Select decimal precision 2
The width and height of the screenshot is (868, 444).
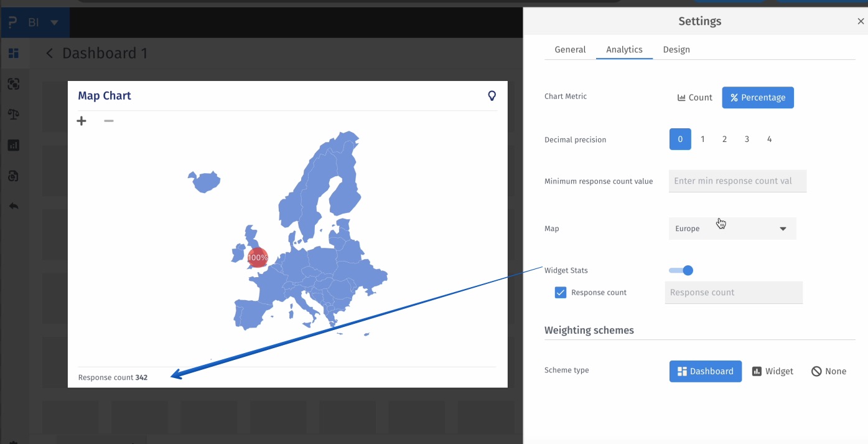click(x=724, y=139)
